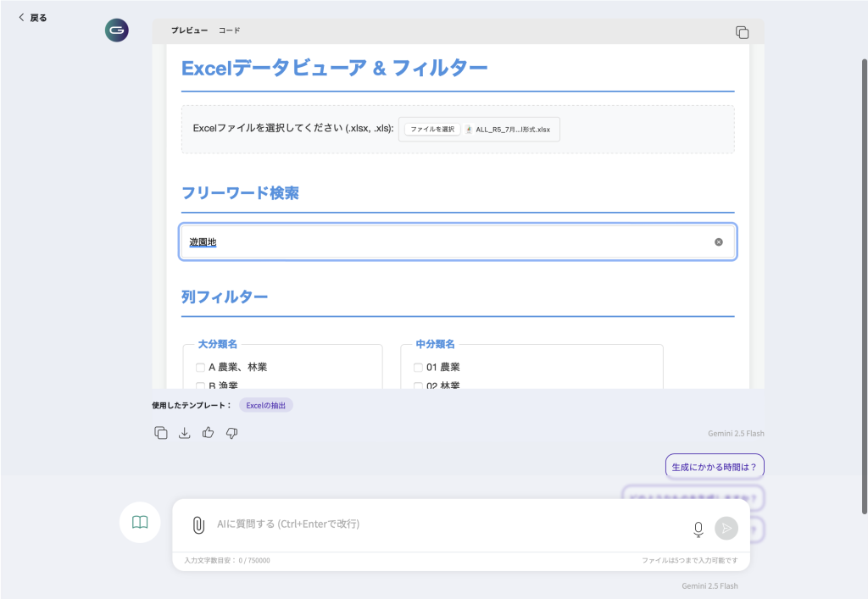Image resolution: width=868 pixels, height=599 pixels.
Task: Select the プレビュー tab
Action: [189, 31]
